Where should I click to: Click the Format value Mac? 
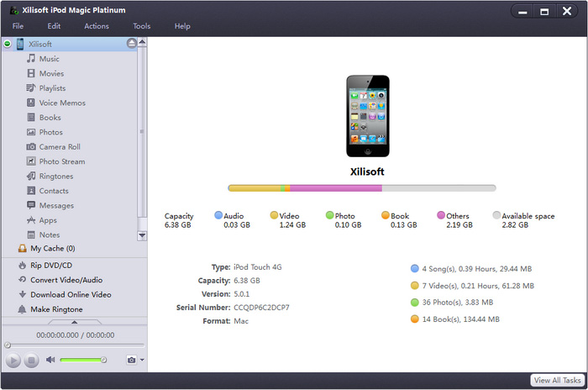[241, 321]
